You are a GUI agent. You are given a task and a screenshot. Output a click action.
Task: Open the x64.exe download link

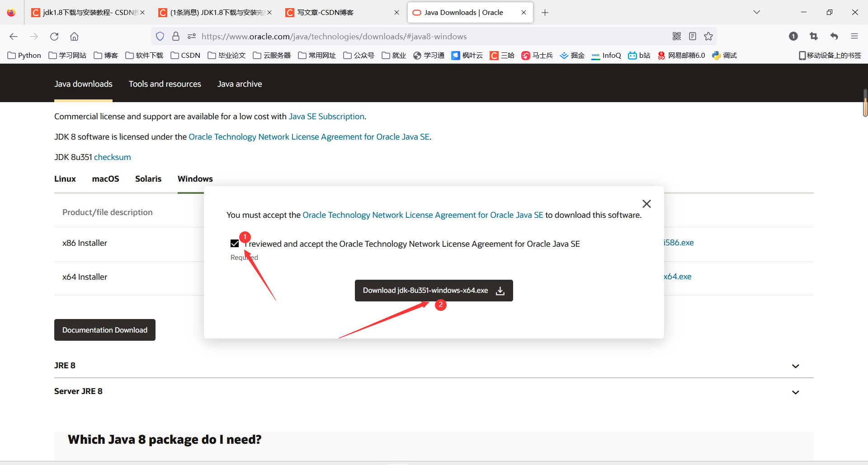[677, 277]
